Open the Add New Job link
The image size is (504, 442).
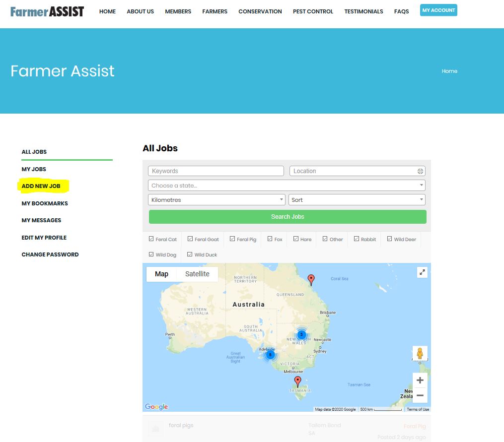click(41, 187)
